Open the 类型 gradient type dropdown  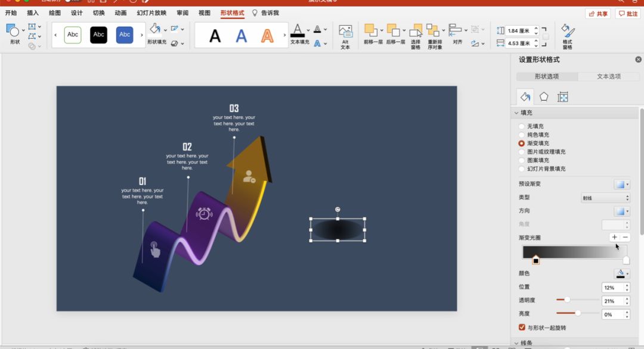tap(605, 198)
